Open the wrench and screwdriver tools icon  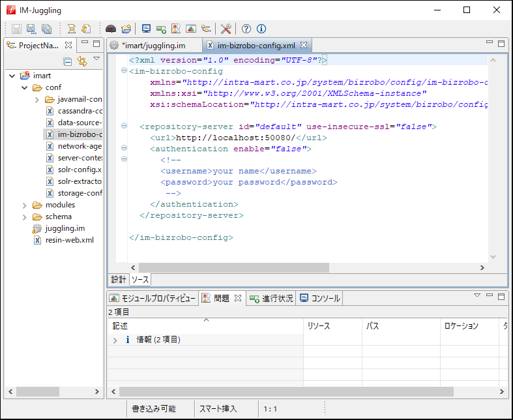coord(226,29)
